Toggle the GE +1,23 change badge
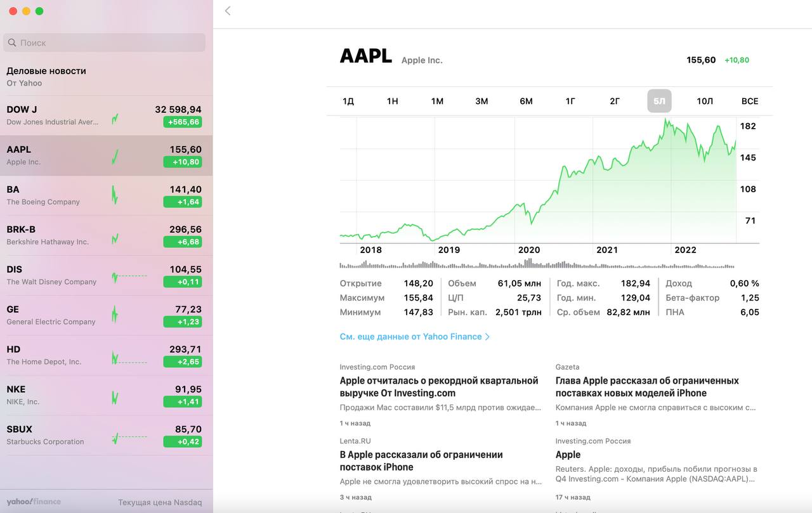This screenshot has height=513, width=812. tap(182, 322)
